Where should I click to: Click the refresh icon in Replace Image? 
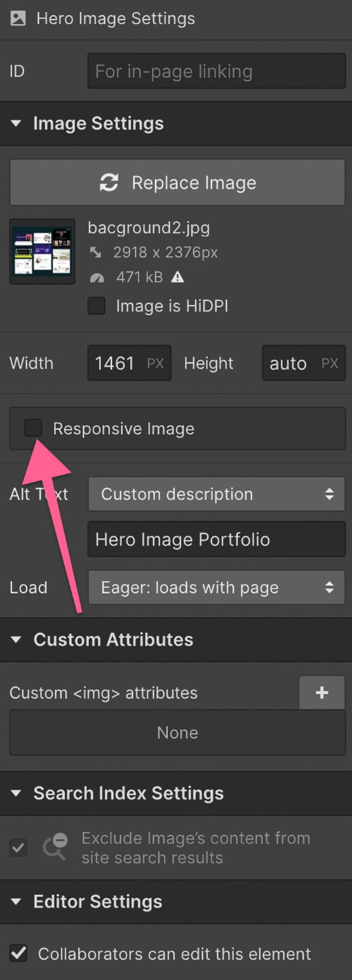pyautogui.click(x=109, y=183)
